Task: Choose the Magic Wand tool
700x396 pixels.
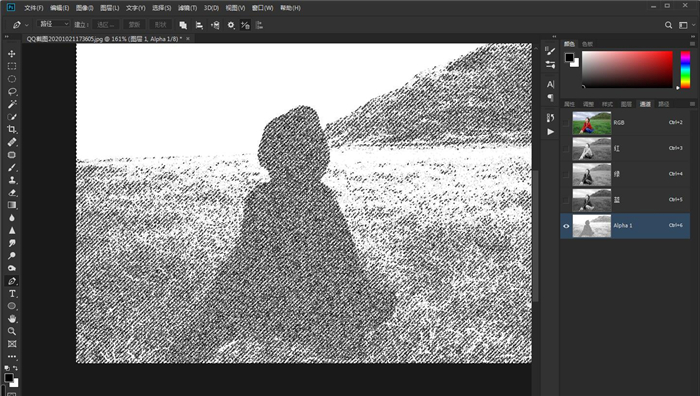Action: pos(12,104)
